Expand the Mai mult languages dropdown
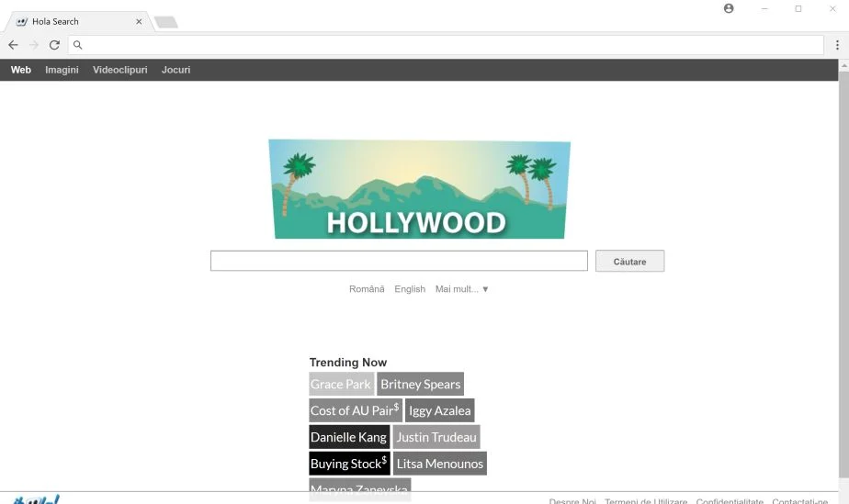 click(x=462, y=289)
